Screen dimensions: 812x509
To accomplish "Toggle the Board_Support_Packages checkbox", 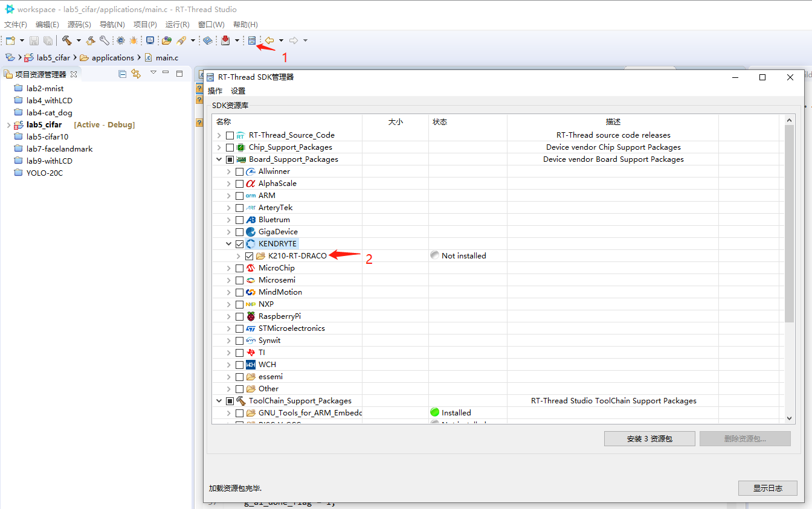I will 230,159.
